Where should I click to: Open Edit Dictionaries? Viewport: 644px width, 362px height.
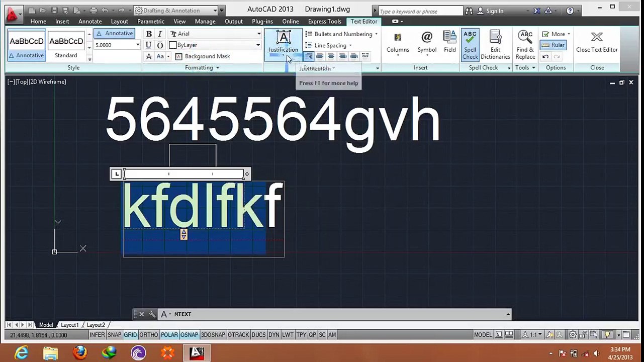[495, 45]
